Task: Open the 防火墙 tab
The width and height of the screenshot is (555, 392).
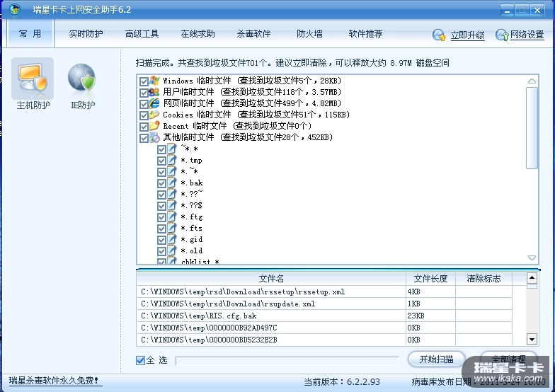Action: point(310,34)
